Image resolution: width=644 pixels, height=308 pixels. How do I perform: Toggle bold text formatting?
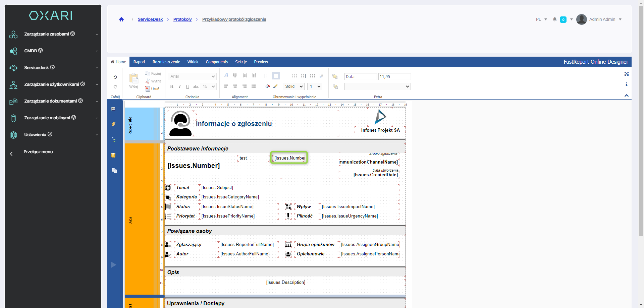[x=172, y=86]
